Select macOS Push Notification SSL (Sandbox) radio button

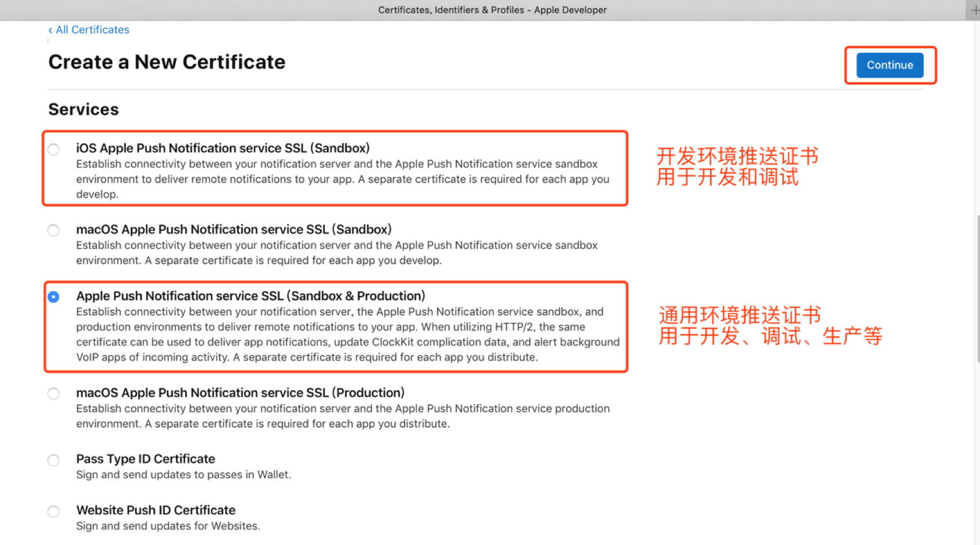coord(53,231)
